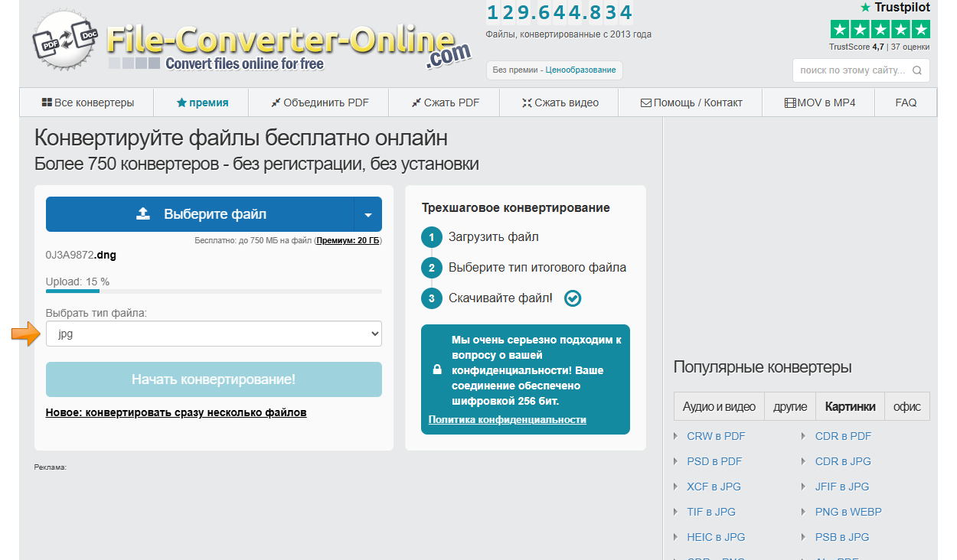957x560 pixels.
Task: Click the upload icon on Выберите файл
Action: click(x=143, y=214)
